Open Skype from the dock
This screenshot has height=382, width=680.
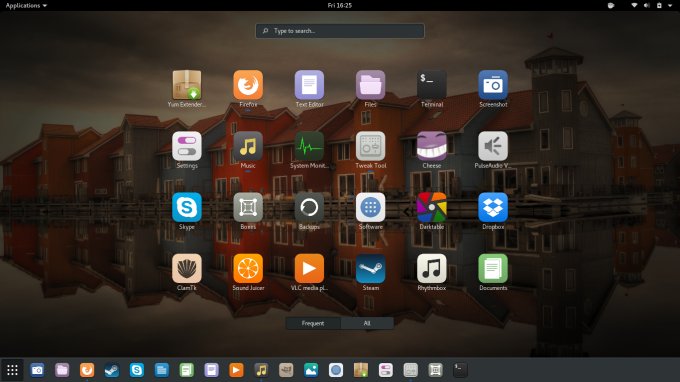click(137, 370)
